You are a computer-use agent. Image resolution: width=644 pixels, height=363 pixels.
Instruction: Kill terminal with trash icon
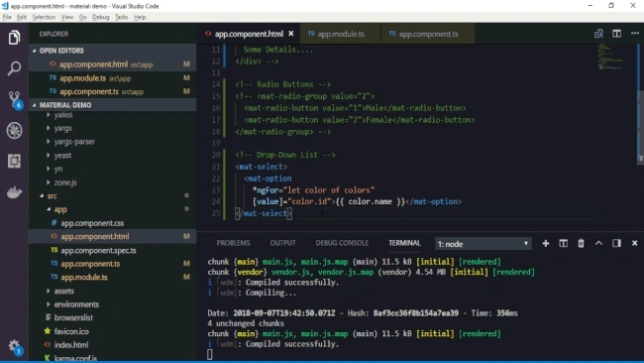581,243
